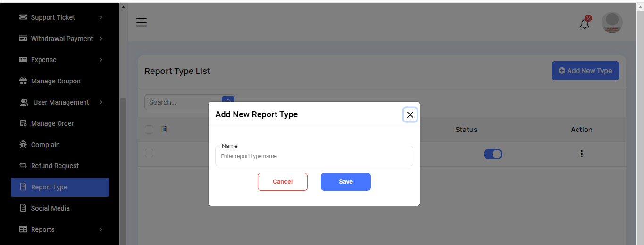Expand the User Management submenu

click(x=101, y=102)
